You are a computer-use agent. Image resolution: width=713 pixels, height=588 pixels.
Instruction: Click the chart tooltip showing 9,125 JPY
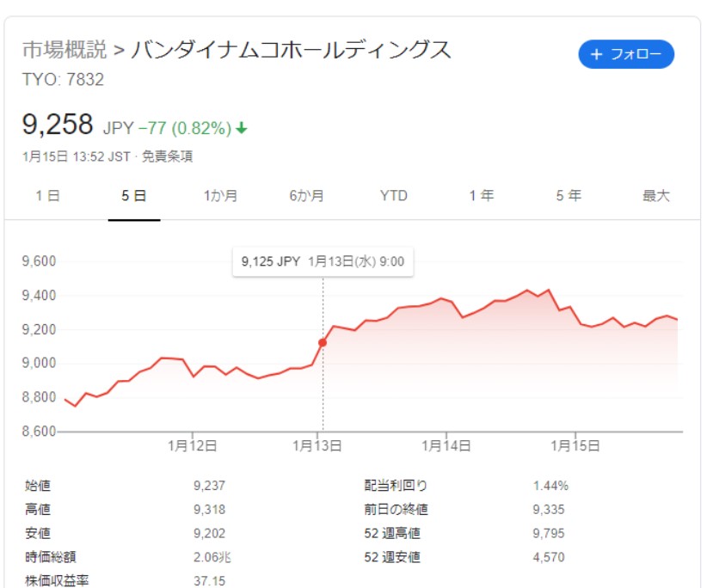tap(323, 262)
